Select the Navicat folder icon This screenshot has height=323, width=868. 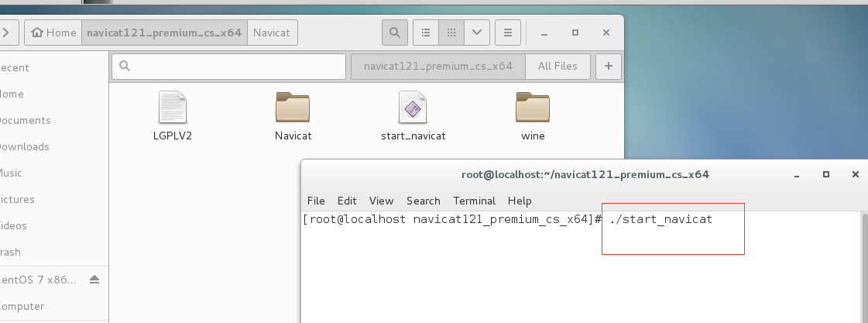(x=293, y=116)
